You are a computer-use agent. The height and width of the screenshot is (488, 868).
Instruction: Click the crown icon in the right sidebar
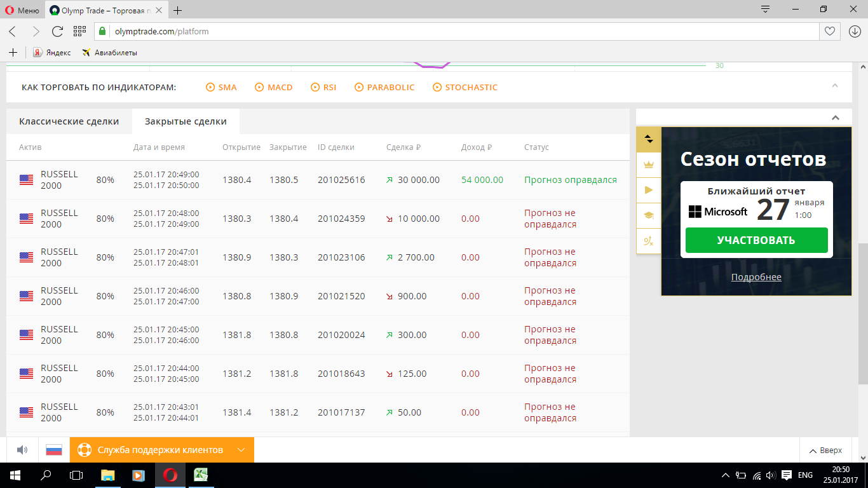649,165
